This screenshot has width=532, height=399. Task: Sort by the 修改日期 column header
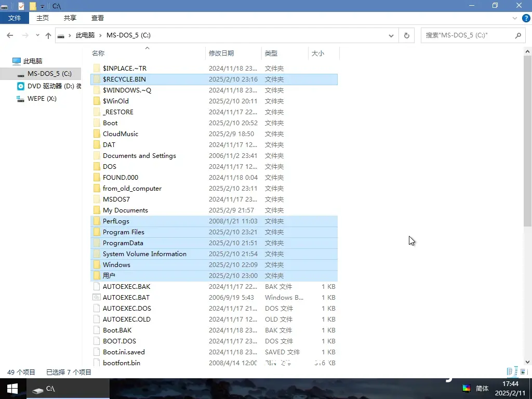(221, 54)
